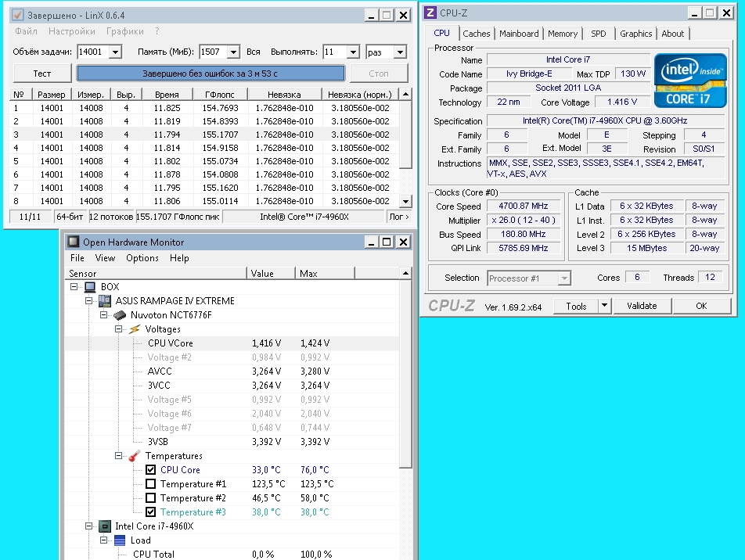
Task: Open the Выполнять count dropdown
Action: point(353,52)
